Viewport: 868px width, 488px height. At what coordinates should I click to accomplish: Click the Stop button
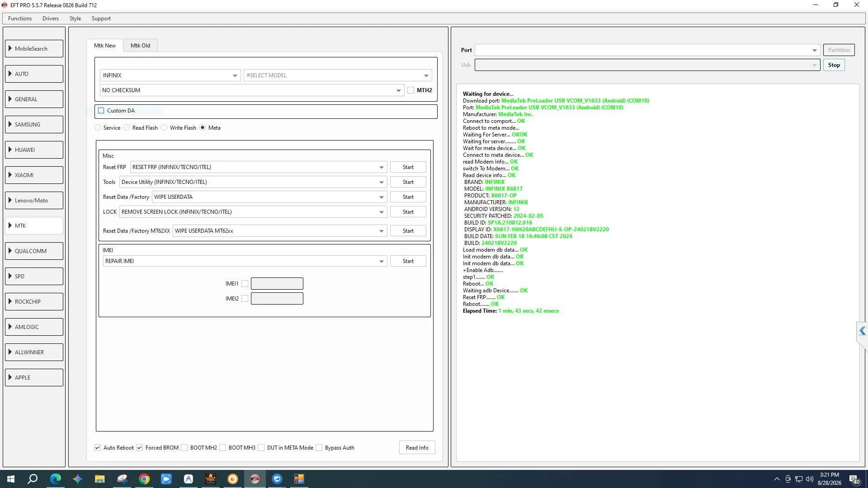(x=834, y=65)
